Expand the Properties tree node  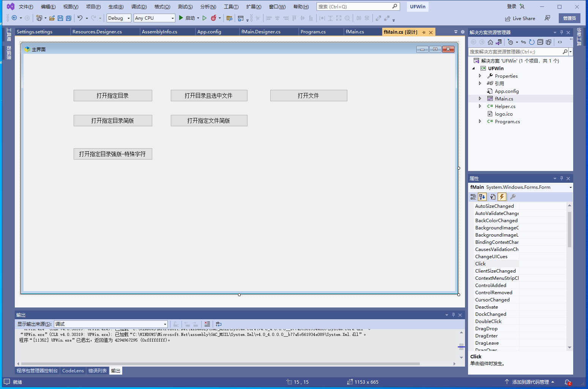pos(480,76)
